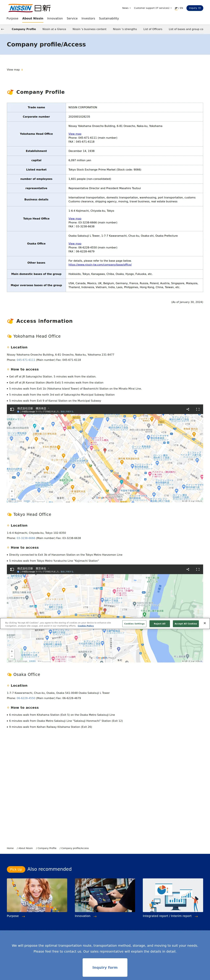
Task: Open the Innovation navigation menu
Action: (55, 18)
